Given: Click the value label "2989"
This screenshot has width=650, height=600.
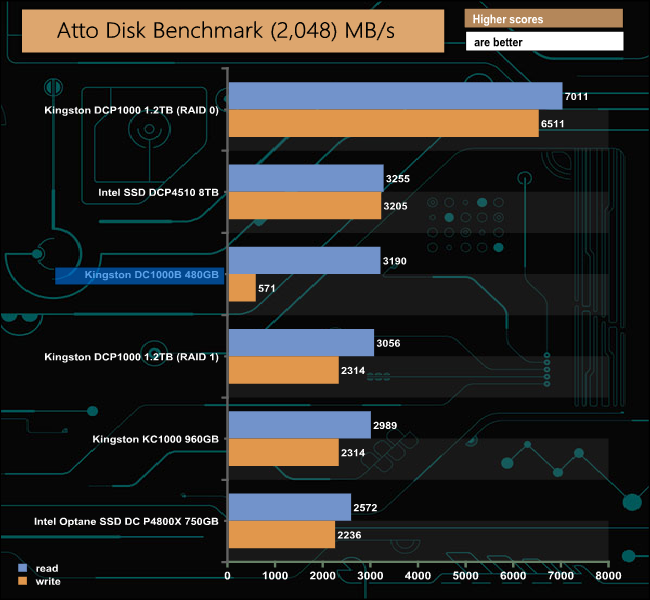Looking at the screenshot, I should pos(385,425).
